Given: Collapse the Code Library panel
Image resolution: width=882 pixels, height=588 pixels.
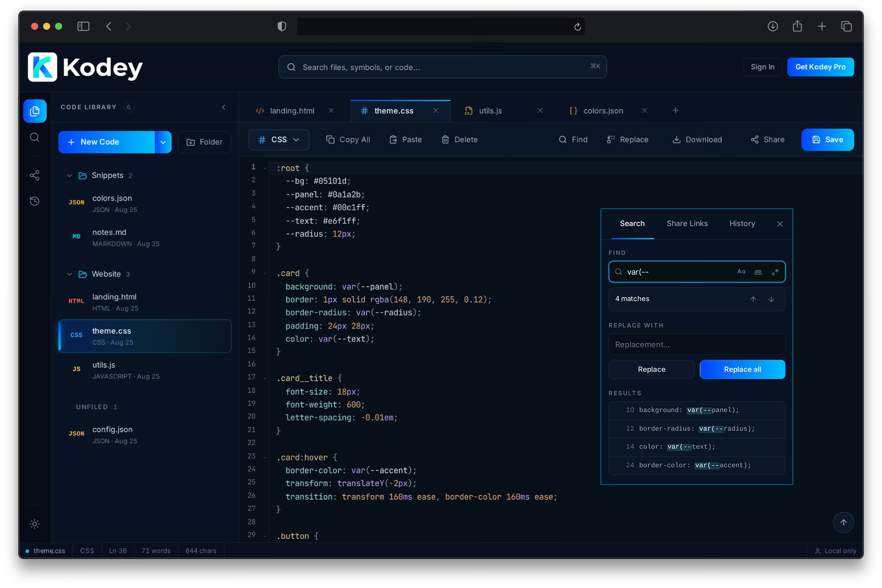Looking at the screenshot, I should [x=224, y=107].
